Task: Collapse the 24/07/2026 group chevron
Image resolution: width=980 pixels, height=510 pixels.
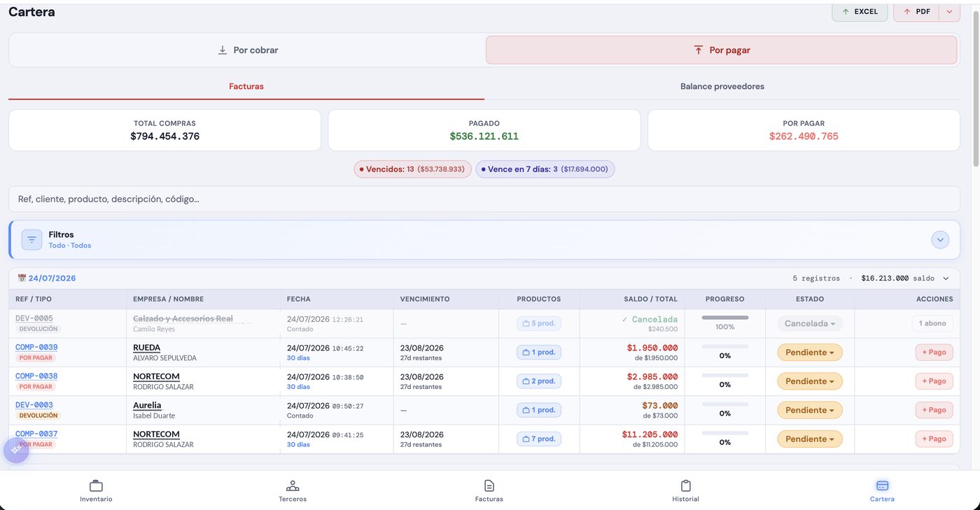Action: click(946, 278)
